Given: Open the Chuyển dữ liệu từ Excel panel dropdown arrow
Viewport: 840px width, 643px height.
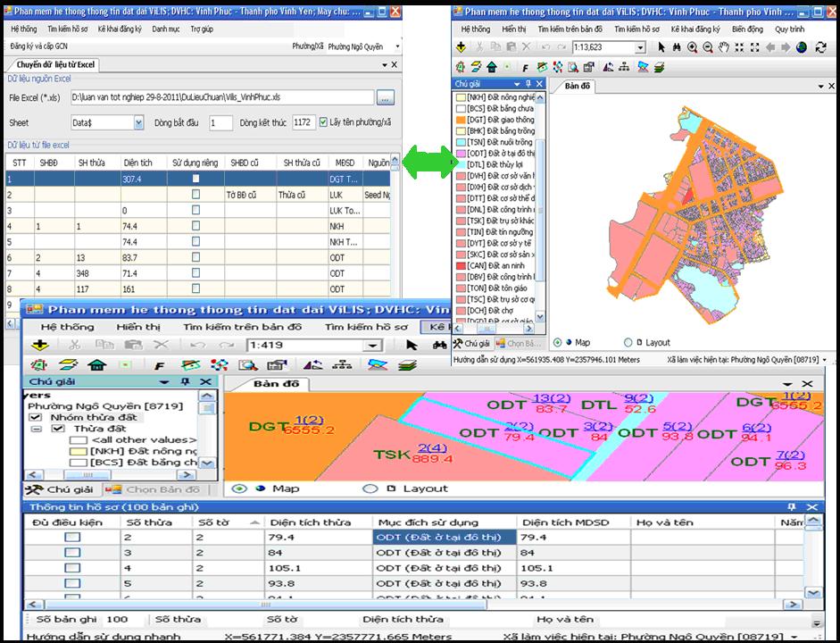Looking at the screenshot, I should (x=385, y=65).
